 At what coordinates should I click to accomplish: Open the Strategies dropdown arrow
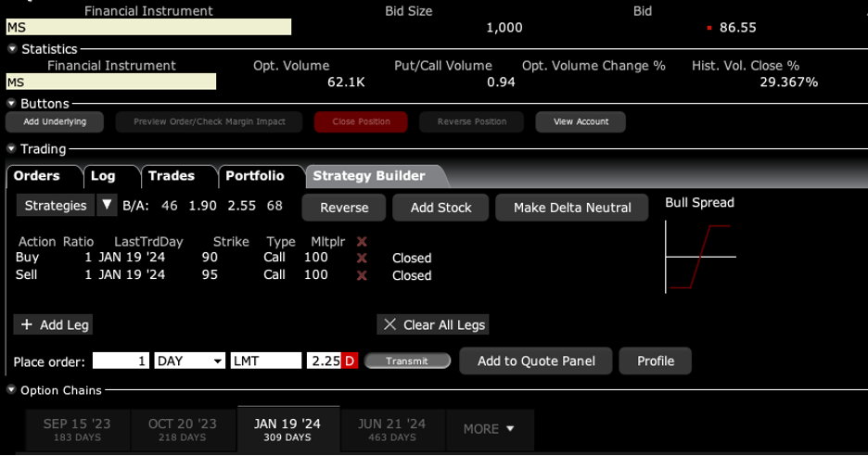click(x=107, y=206)
